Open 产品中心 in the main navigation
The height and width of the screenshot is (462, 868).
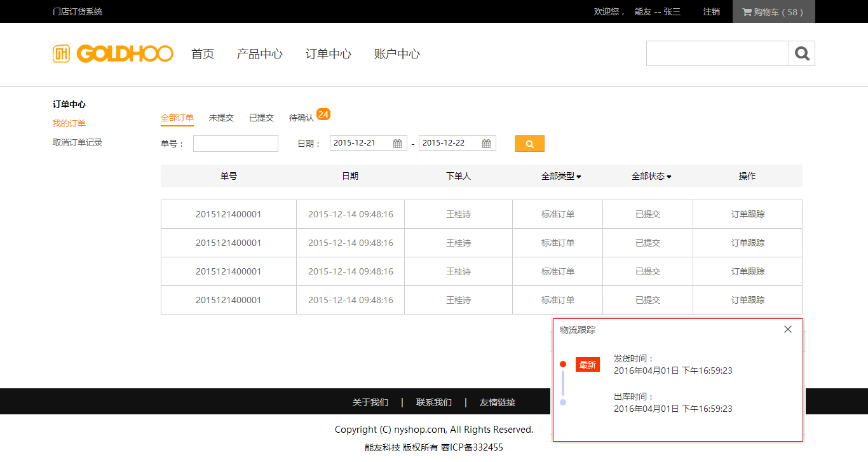click(259, 54)
